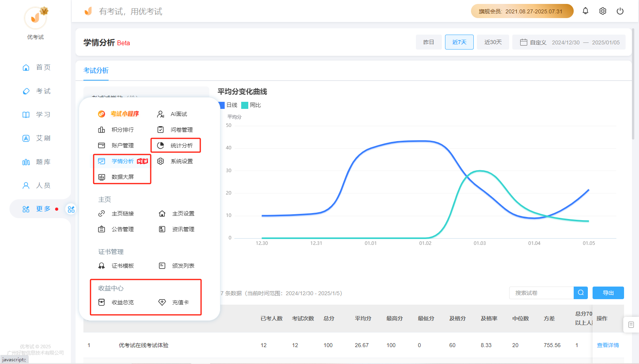Click the vertical page scrollbar

[633, 83]
